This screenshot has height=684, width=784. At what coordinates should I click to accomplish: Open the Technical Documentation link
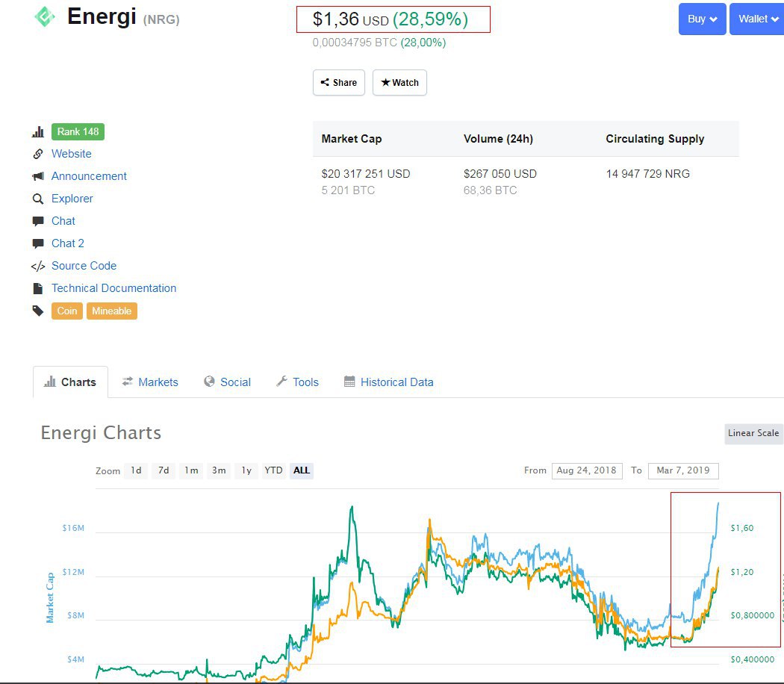click(x=114, y=288)
